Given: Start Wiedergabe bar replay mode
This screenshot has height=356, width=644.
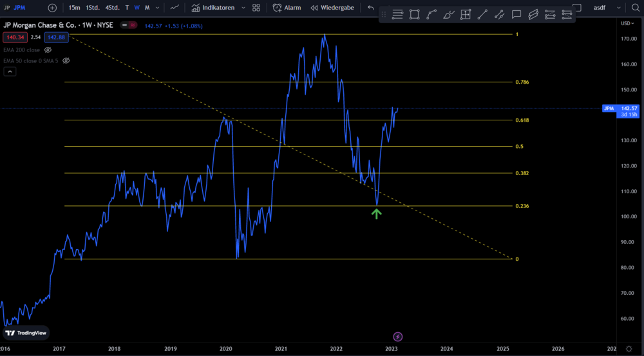Looking at the screenshot, I should pyautogui.click(x=332, y=8).
